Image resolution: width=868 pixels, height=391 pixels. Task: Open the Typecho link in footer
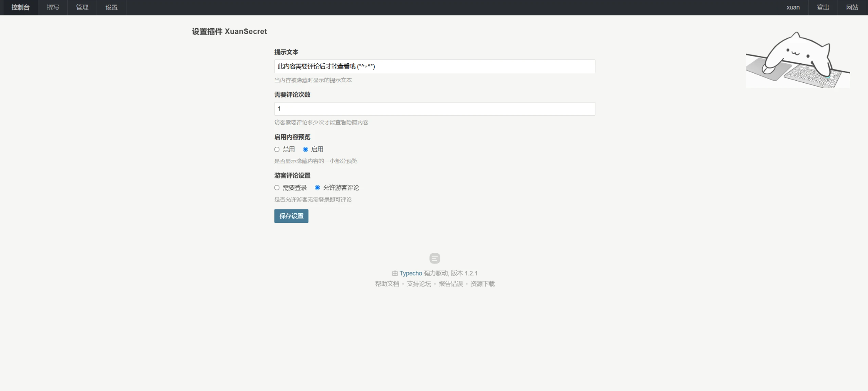coord(411,273)
